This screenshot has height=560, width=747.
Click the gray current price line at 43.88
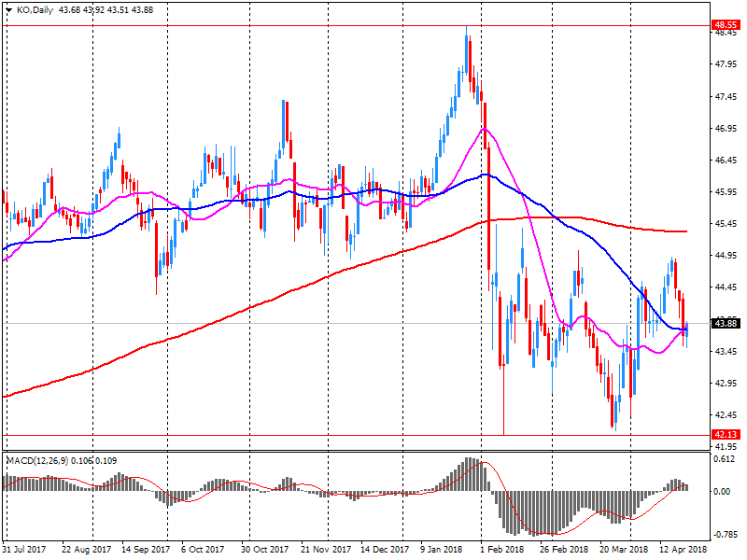click(280, 324)
